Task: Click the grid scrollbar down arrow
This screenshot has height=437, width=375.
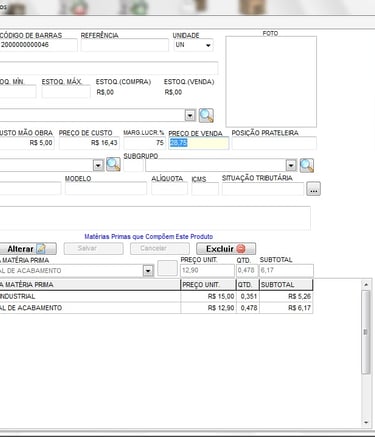Action: tap(366, 422)
